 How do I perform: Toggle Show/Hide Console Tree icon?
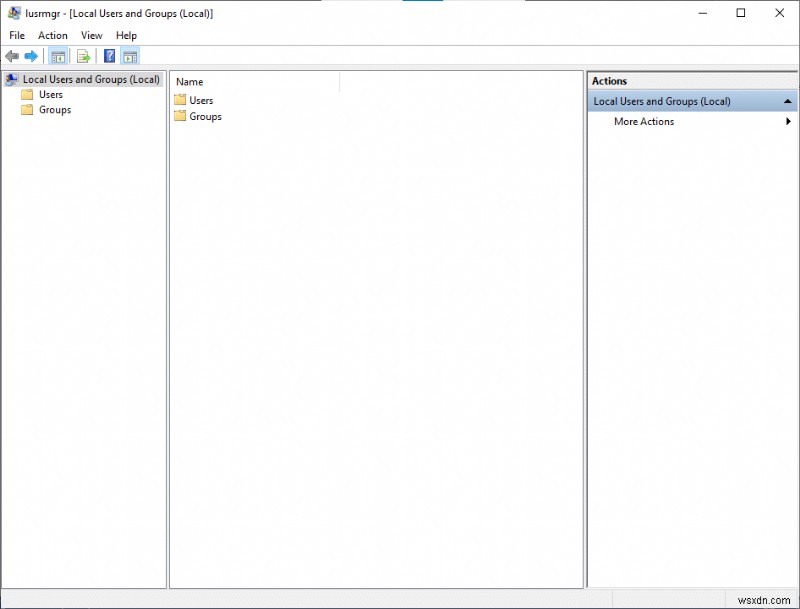pyautogui.click(x=58, y=56)
